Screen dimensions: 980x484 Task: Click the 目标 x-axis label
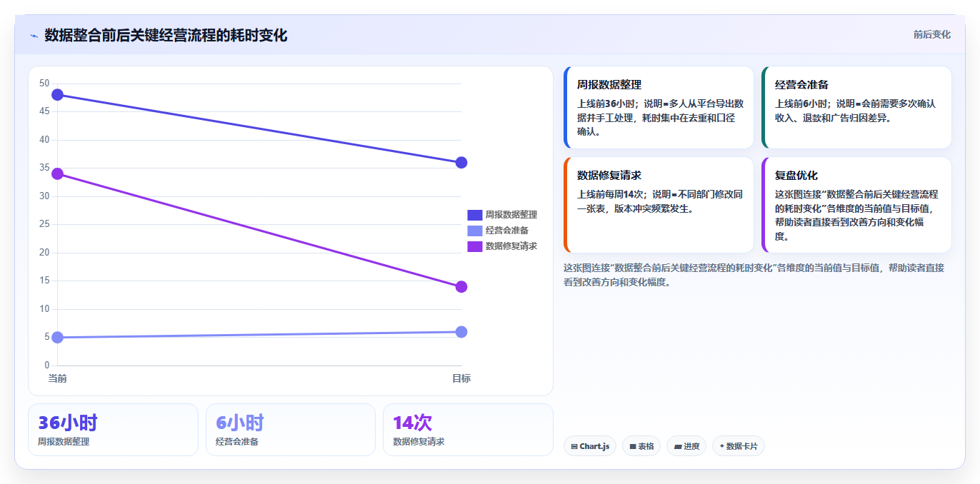point(461,378)
